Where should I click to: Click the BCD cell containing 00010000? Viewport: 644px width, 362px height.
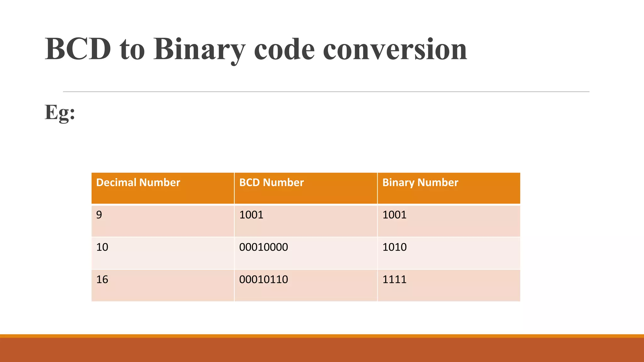point(264,247)
